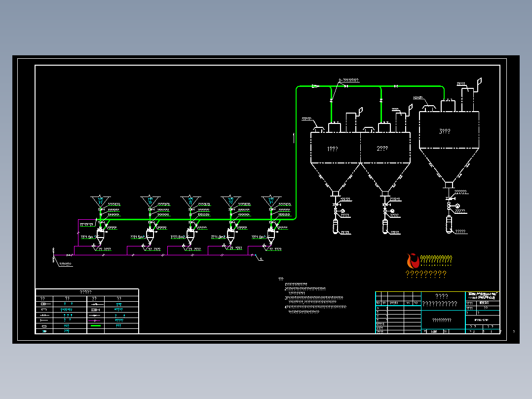The height and width of the screenshot is (399, 532).
Task: Click the vertical green riser pipe
Action: pos(296,153)
